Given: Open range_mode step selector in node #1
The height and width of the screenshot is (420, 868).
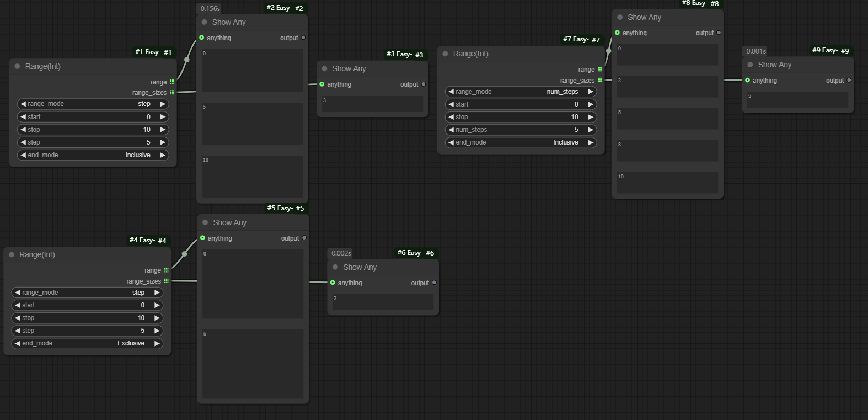Looking at the screenshot, I should point(93,104).
